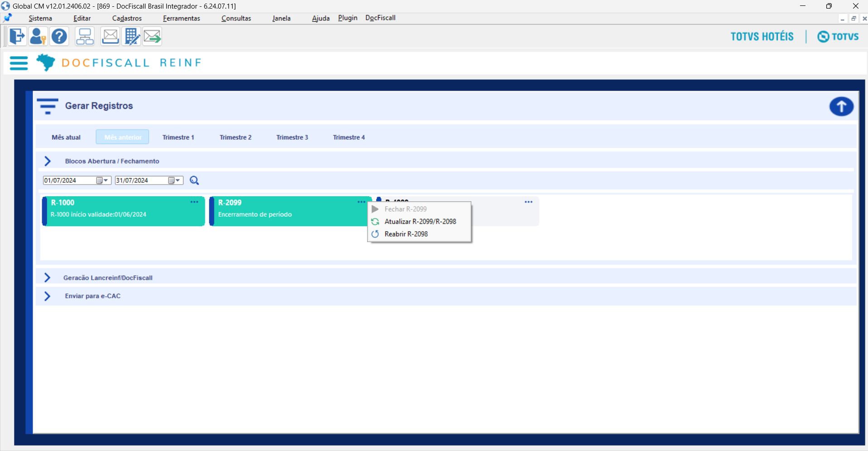Click the blue pushpin icon in menu bar
Screen dimensions: 868x451
[x=8, y=18]
